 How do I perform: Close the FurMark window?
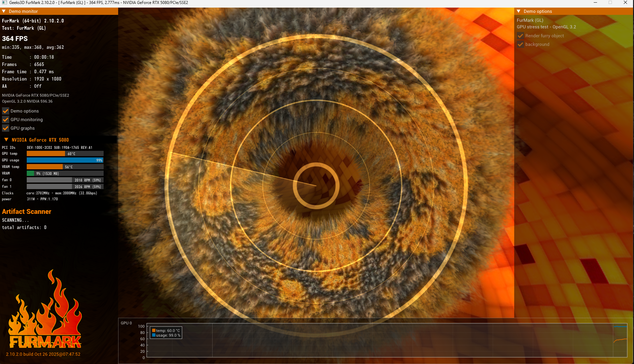[x=625, y=3]
